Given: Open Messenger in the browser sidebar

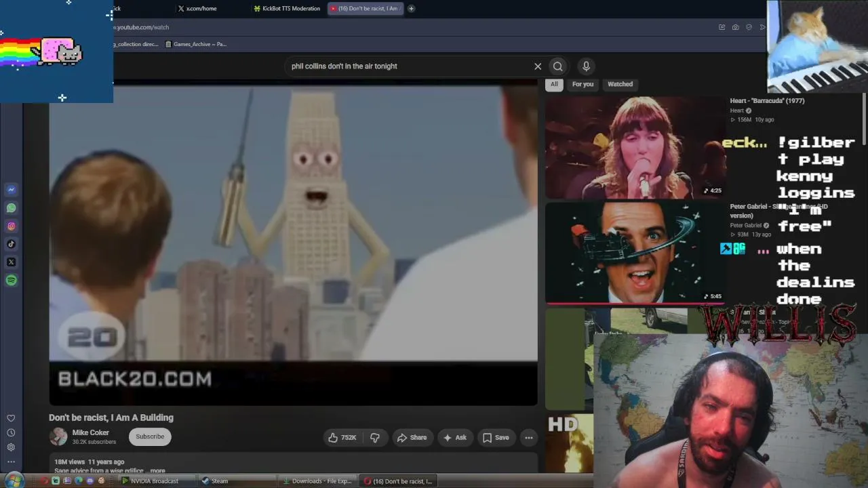Looking at the screenshot, I should tap(12, 190).
